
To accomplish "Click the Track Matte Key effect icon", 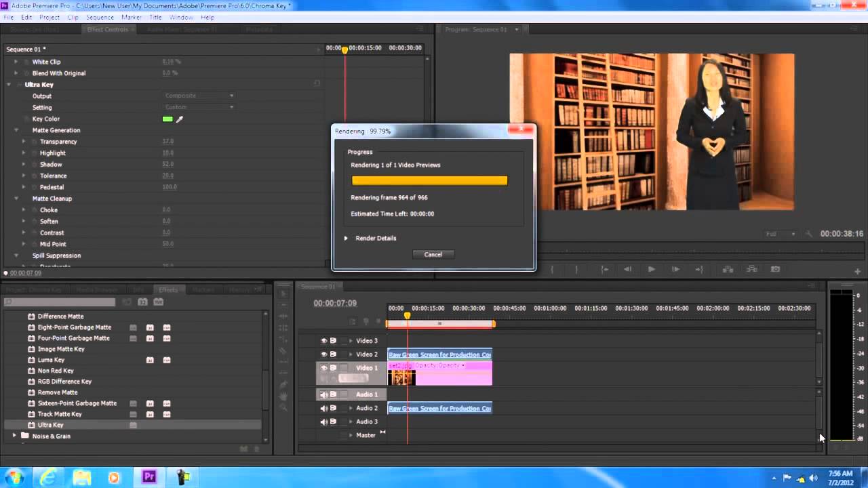I will coord(31,414).
